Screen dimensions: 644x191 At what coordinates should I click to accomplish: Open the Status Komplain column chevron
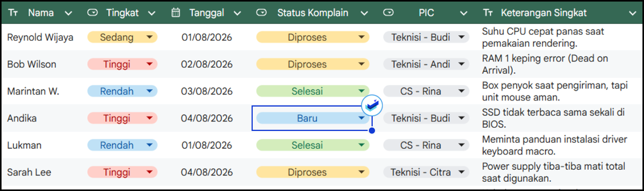click(x=364, y=13)
